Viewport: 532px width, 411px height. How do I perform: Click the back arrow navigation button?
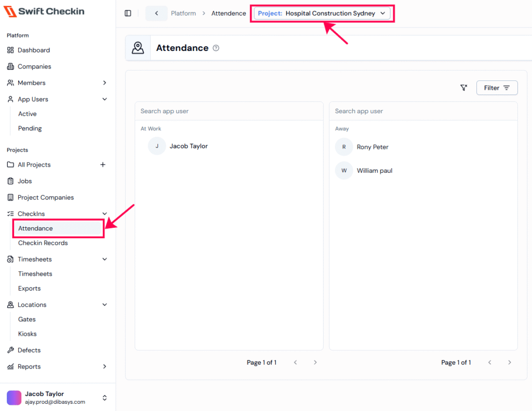click(x=156, y=13)
